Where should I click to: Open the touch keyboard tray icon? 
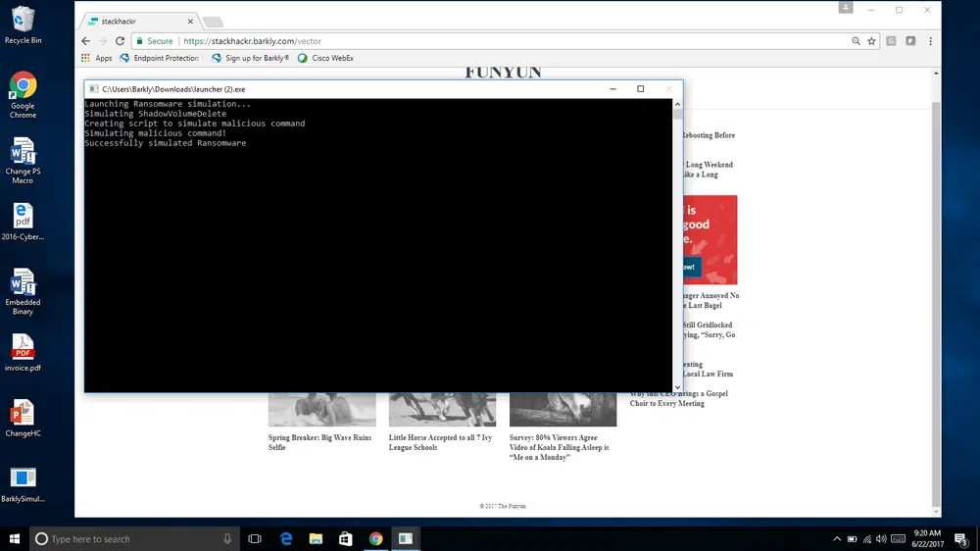point(898,538)
